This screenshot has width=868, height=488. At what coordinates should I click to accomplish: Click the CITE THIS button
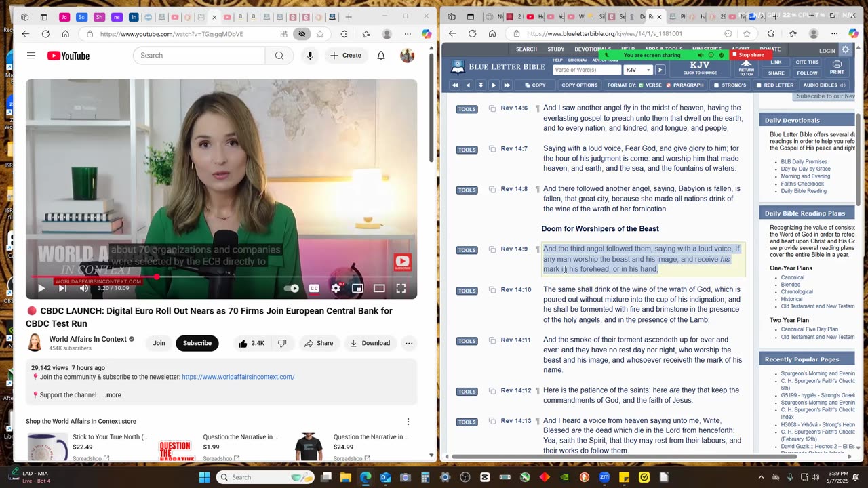point(807,62)
